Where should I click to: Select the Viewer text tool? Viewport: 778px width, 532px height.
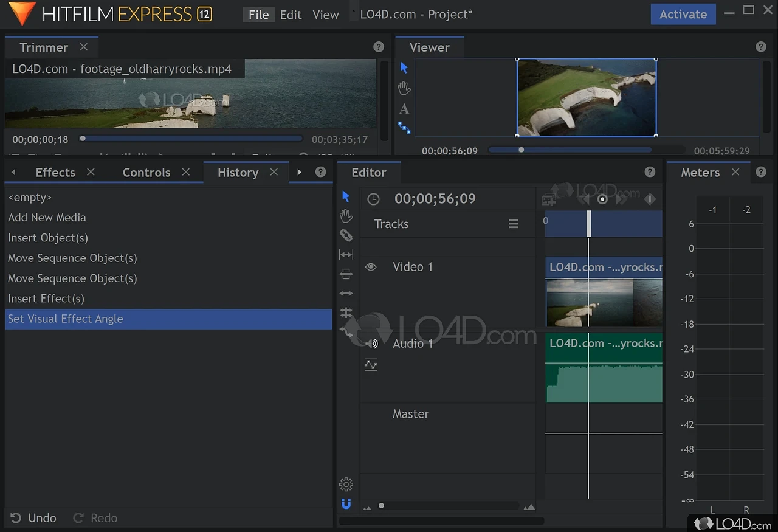click(404, 109)
